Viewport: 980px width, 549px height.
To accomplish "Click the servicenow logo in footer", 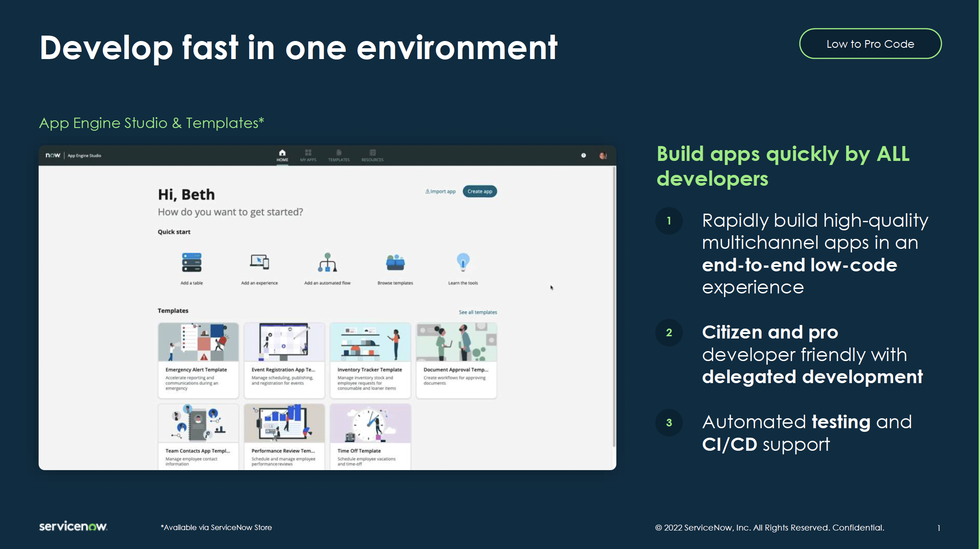I will pos(73,526).
